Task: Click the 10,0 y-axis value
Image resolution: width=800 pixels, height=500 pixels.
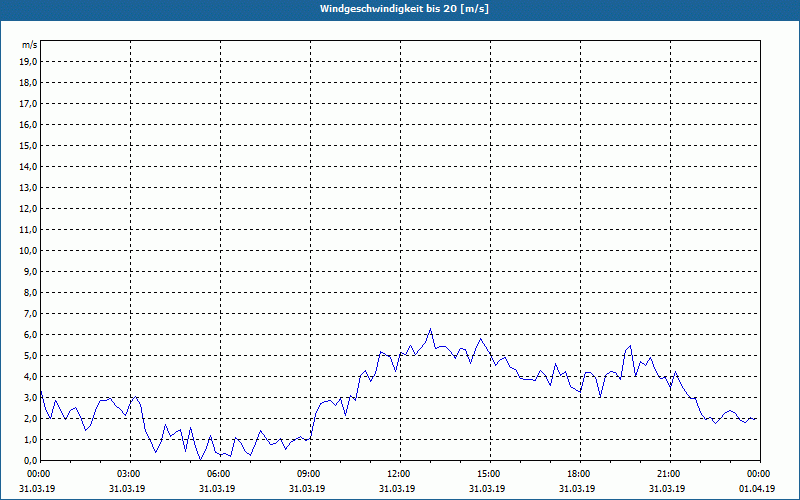Action: click(x=29, y=251)
